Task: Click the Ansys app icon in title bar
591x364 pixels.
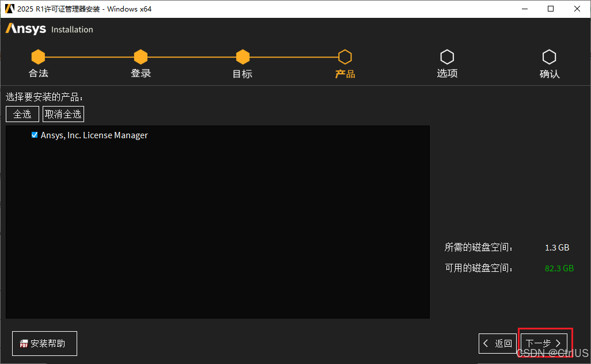Action: click(9, 9)
